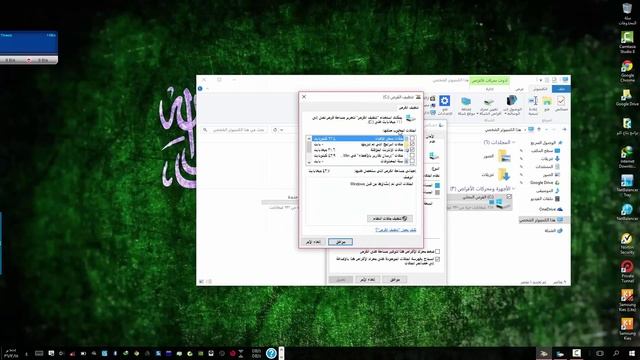The width and height of the screenshot is (640, 360).
Task: Click the Disk Cleanup list scroll-up arrow
Action: click(309, 138)
